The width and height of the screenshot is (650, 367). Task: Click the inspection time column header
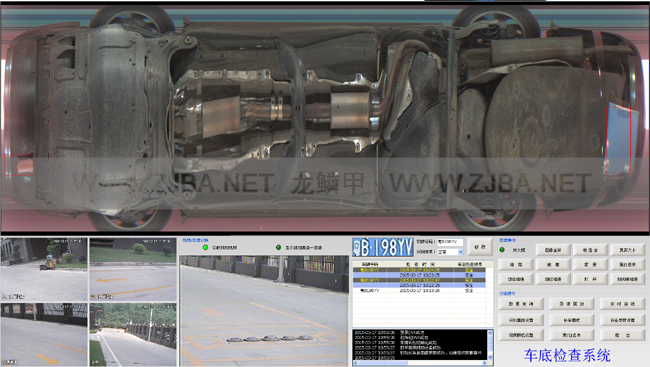tap(420, 264)
